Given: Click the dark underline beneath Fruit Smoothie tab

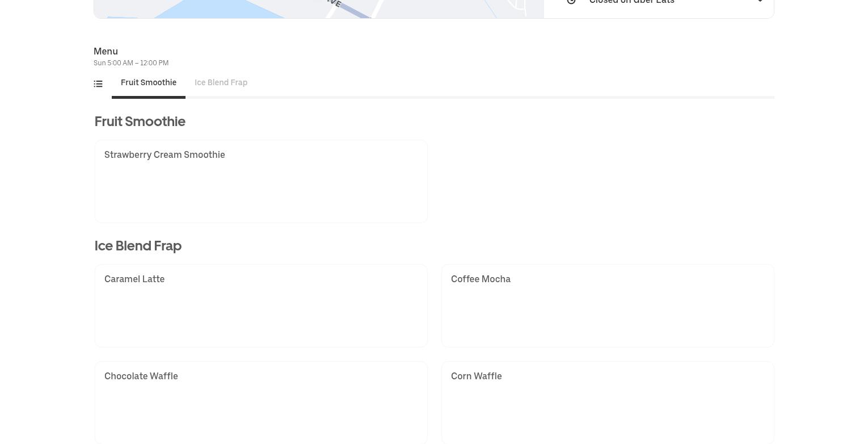Looking at the screenshot, I should (149, 97).
